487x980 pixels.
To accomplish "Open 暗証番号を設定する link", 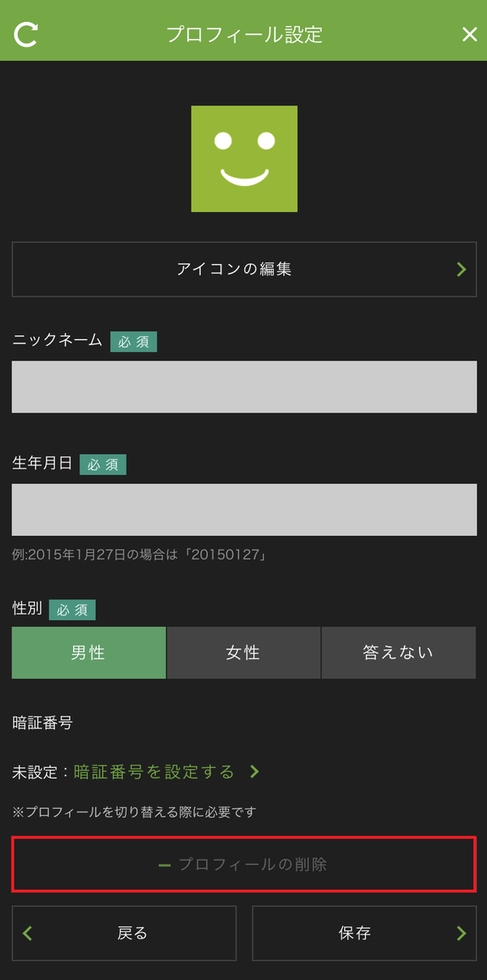I will pos(154,771).
